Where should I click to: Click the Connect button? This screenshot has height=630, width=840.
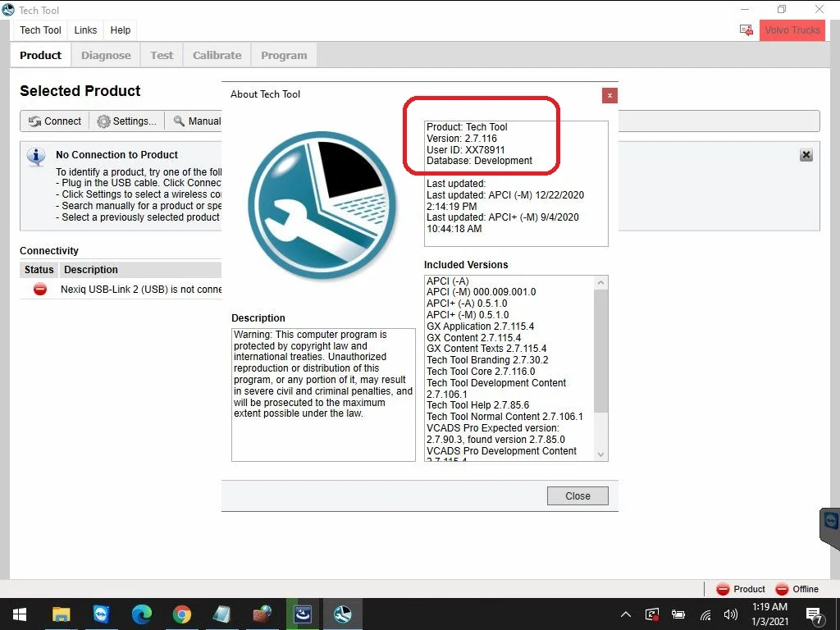55,121
